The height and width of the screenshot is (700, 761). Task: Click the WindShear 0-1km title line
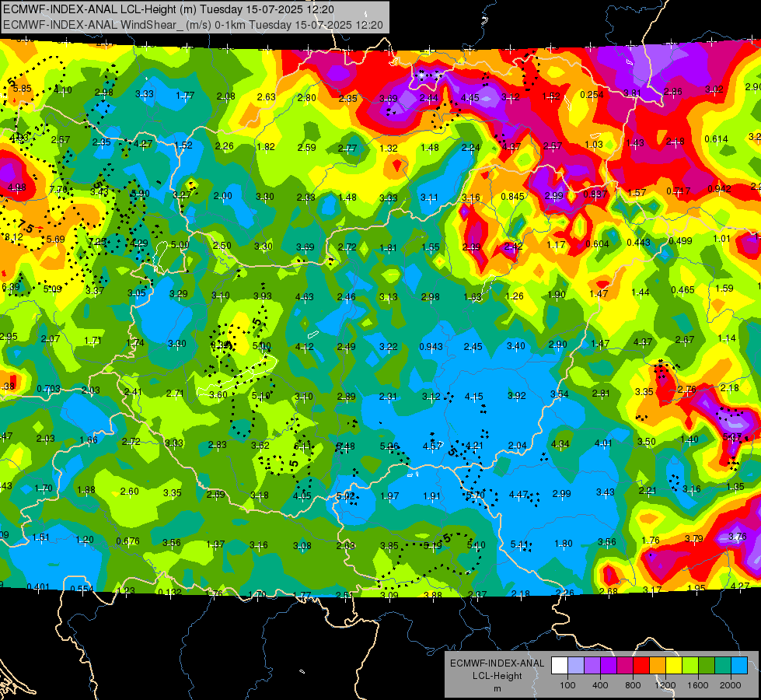point(193,25)
